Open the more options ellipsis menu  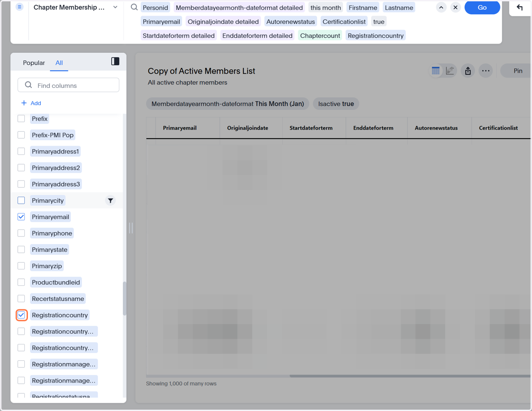click(486, 71)
